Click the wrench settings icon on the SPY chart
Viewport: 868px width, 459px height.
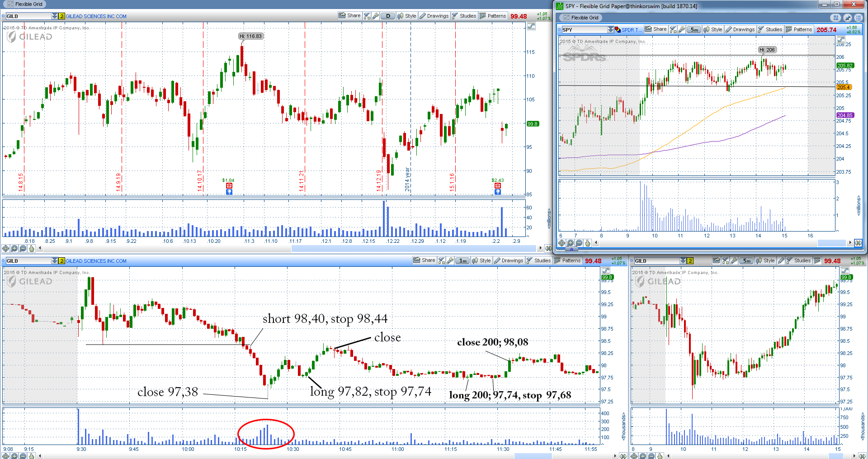[x=681, y=29]
